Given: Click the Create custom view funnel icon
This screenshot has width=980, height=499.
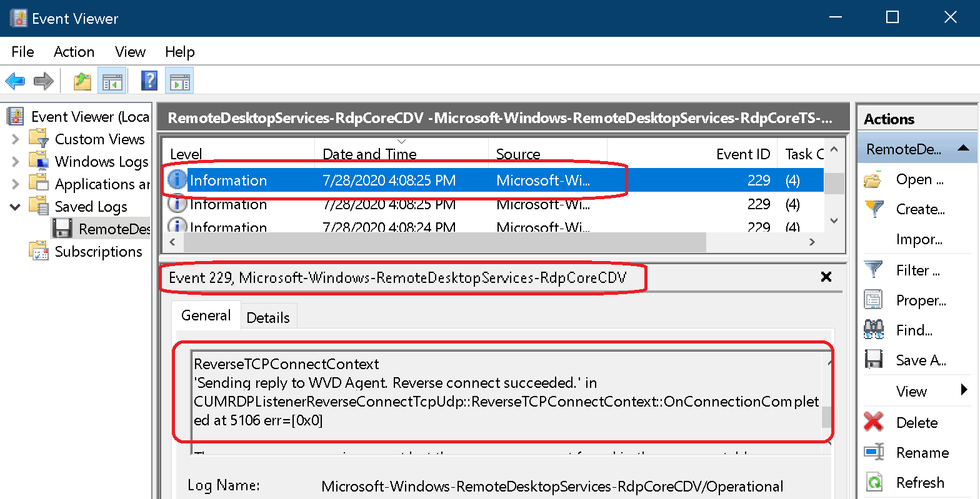Looking at the screenshot, I should pos(873,209).
